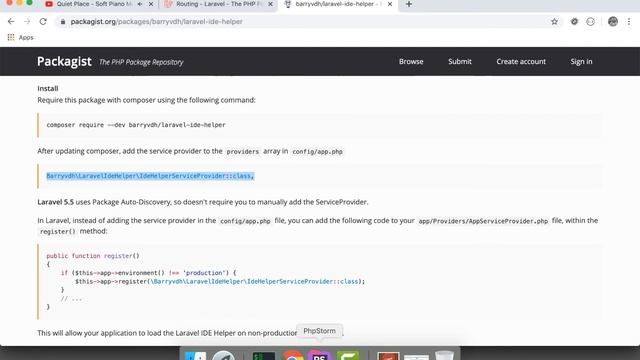The image size is (640, 360).
Task: Open Finder from the Dock
Action: point(196,355)
